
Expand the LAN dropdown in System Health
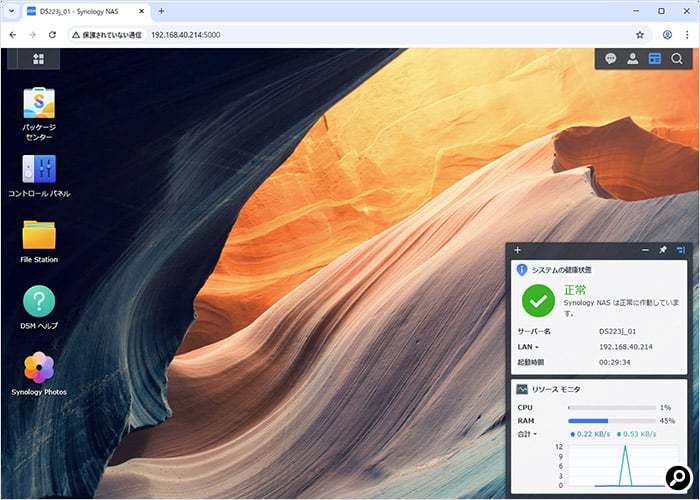(x=528, y=347)
